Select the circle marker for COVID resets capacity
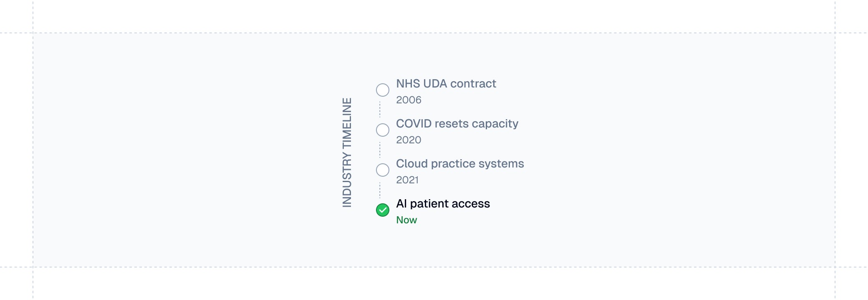This screenshot has width=868, height=300. pos(383,130)
